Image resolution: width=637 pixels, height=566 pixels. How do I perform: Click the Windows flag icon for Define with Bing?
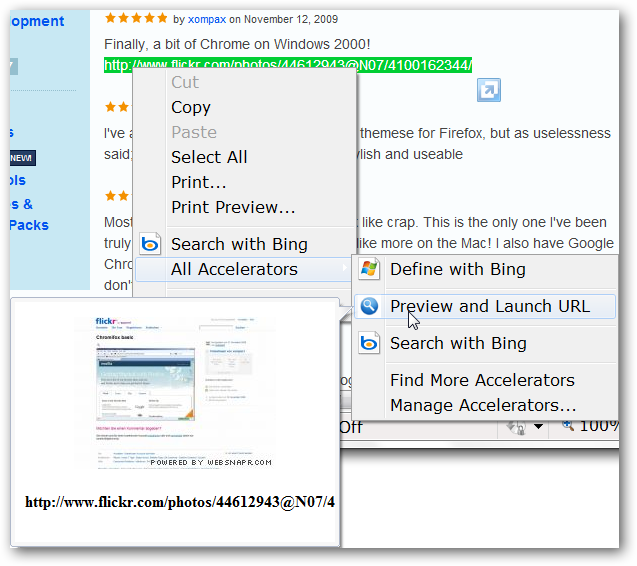coord(369,269)
